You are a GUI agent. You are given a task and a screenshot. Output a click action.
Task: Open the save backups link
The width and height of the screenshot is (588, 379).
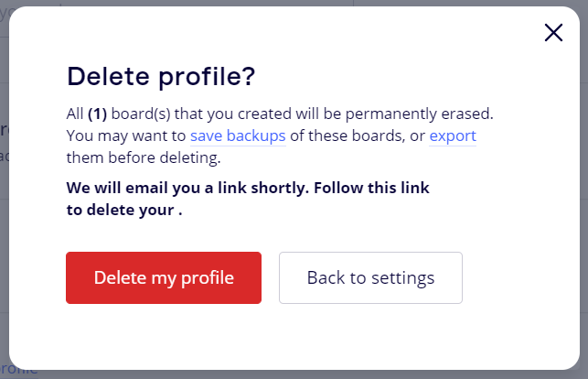pos(238,135)
